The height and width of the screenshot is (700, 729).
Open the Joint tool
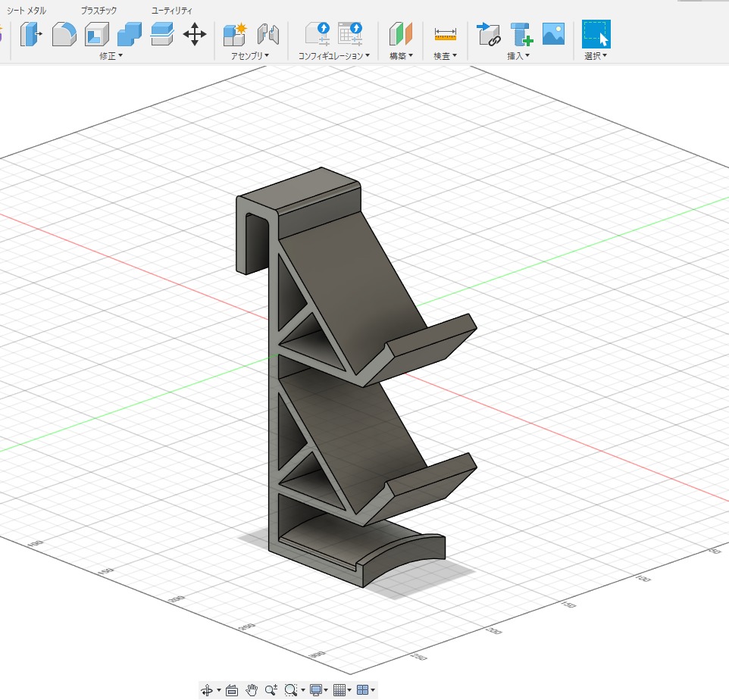pyautogui.click(x=268, y=34)
